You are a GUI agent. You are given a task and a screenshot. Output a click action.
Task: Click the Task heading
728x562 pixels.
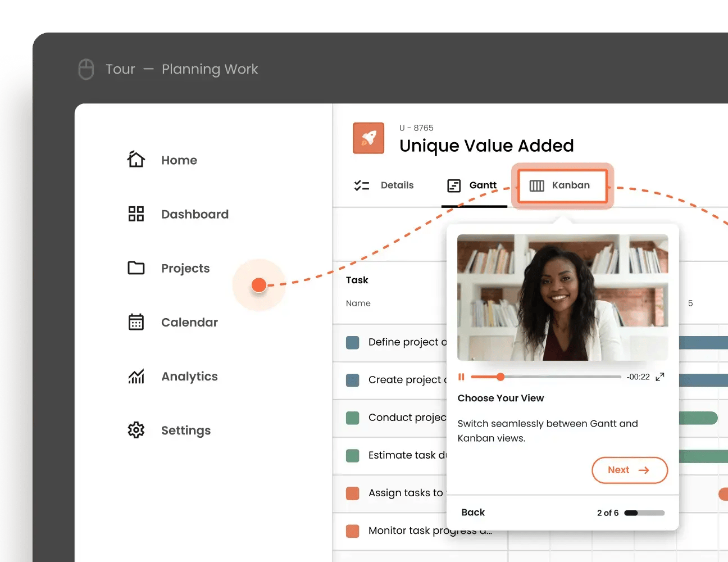coord(357,280)
